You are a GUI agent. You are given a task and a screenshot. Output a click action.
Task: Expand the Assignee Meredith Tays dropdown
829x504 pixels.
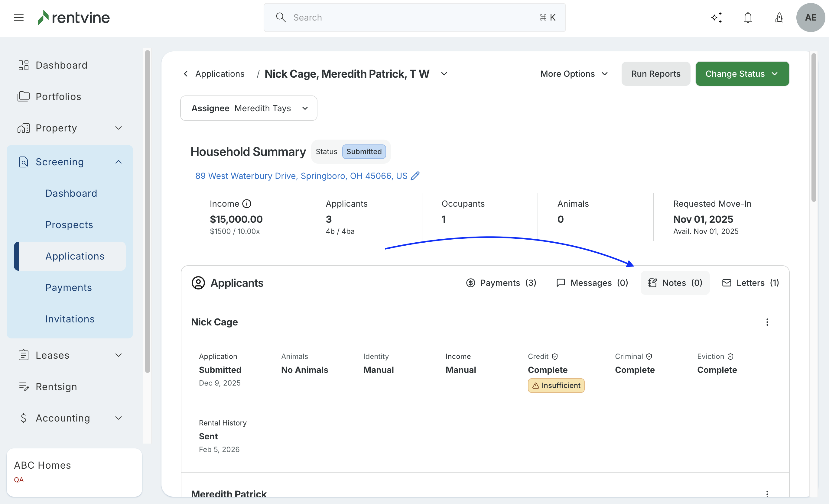coord(249,108)
